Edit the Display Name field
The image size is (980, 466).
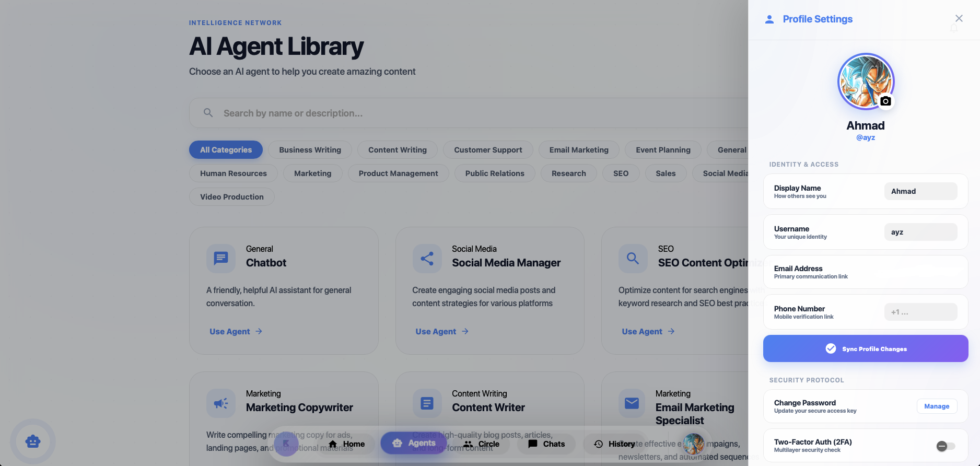pyautogui.click(x=920, y=191)
